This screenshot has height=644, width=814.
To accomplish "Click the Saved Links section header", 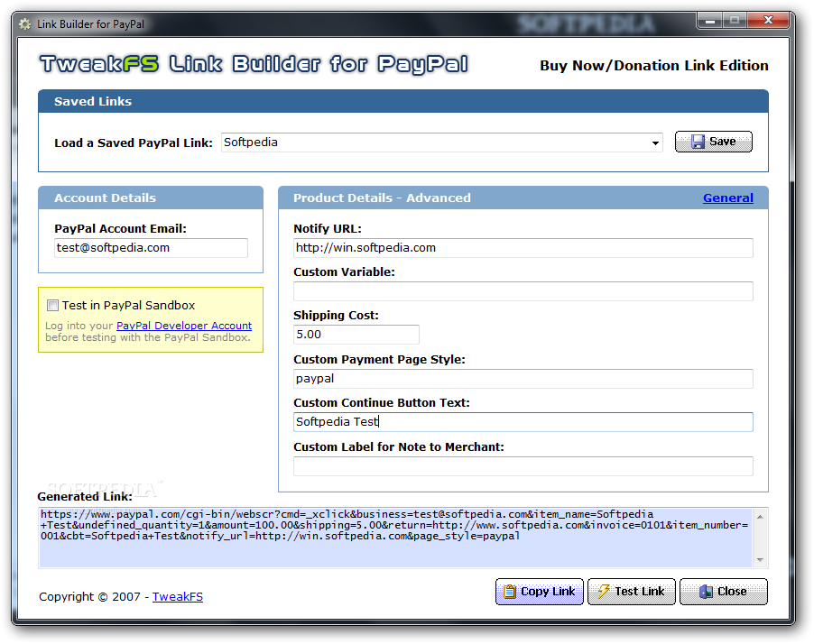I will (402, 101).
